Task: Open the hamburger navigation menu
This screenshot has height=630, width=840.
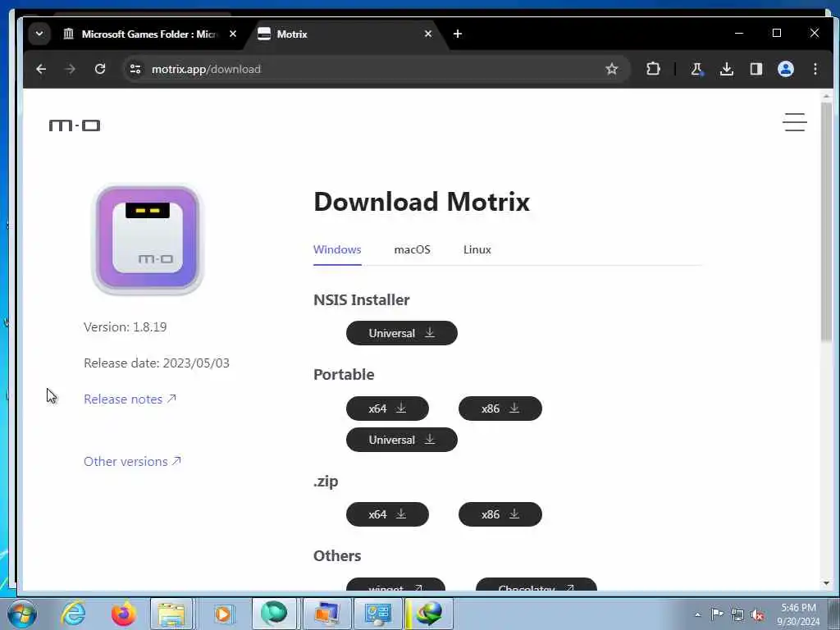Action: [x=794, y=122]
